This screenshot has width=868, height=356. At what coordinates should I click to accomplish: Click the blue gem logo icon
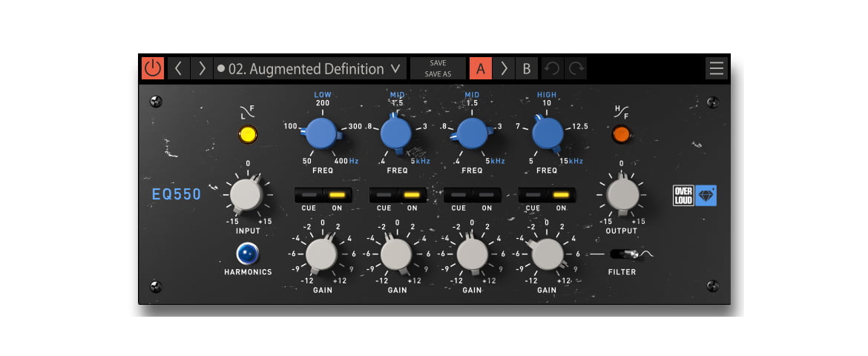[706, 196]
